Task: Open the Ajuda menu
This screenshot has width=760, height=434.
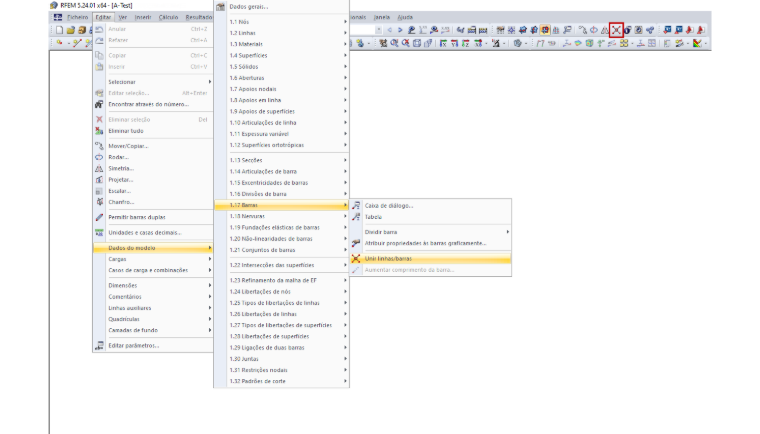Action: 405,17
